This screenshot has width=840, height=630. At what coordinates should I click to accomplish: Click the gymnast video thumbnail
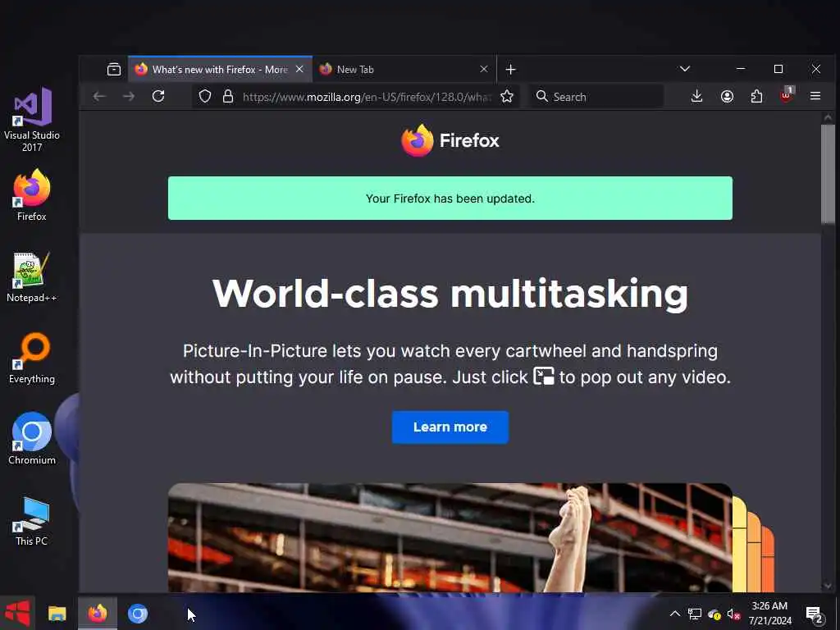(450, 537)
